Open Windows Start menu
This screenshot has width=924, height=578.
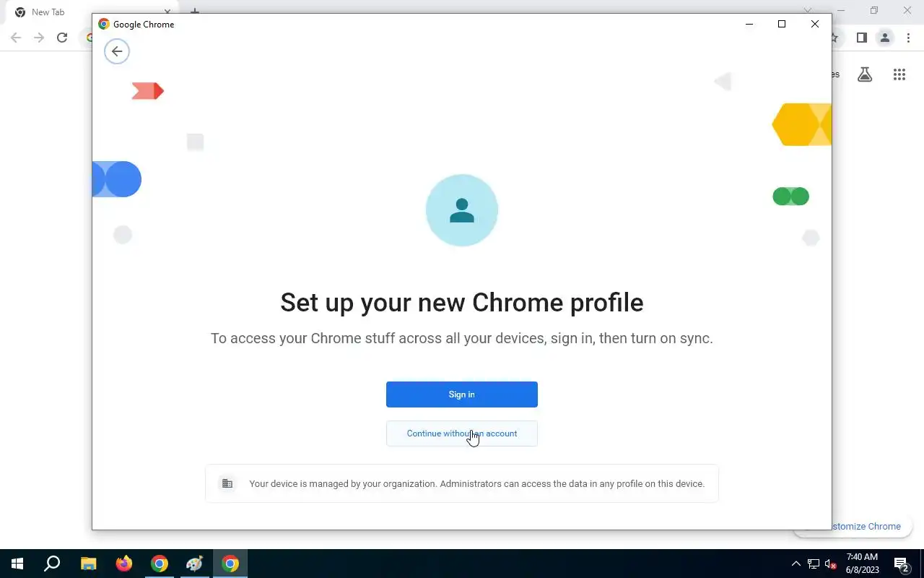point(17,564)
